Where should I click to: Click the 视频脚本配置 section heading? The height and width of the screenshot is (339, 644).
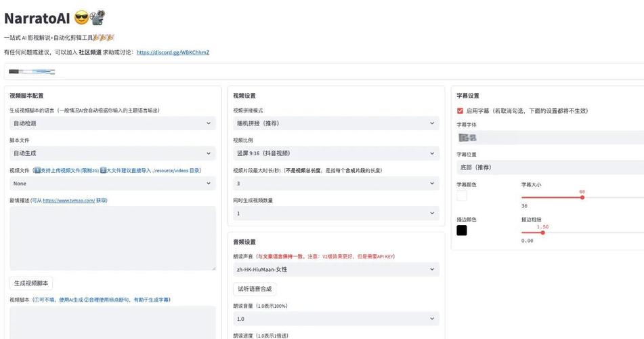click(x=26, y=96)
